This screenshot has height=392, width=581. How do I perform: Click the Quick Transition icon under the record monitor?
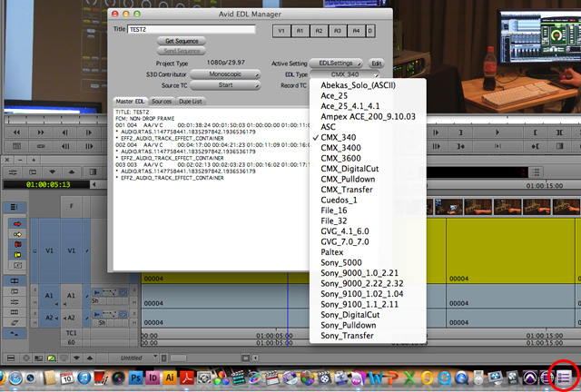pos(559,146)
